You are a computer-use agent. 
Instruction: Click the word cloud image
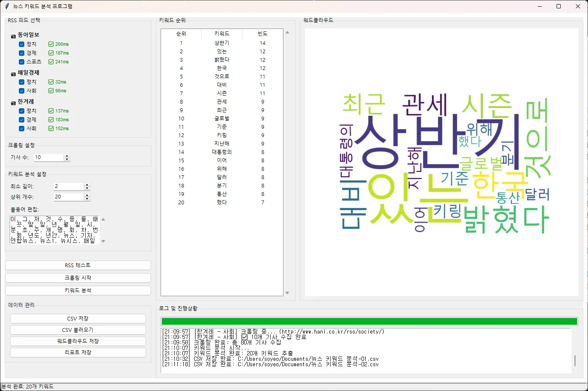coord(441,162)
